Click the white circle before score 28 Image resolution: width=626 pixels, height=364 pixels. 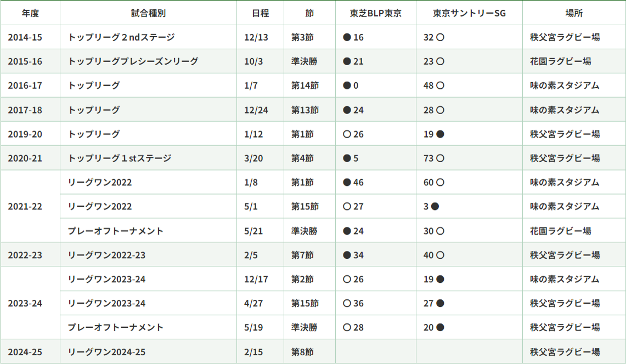click(x=347, y=328)
